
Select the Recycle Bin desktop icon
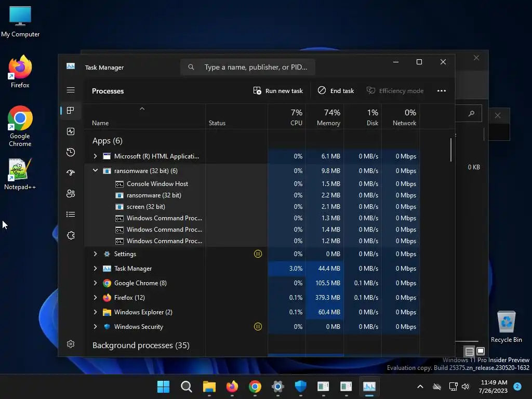coord(506,327)
